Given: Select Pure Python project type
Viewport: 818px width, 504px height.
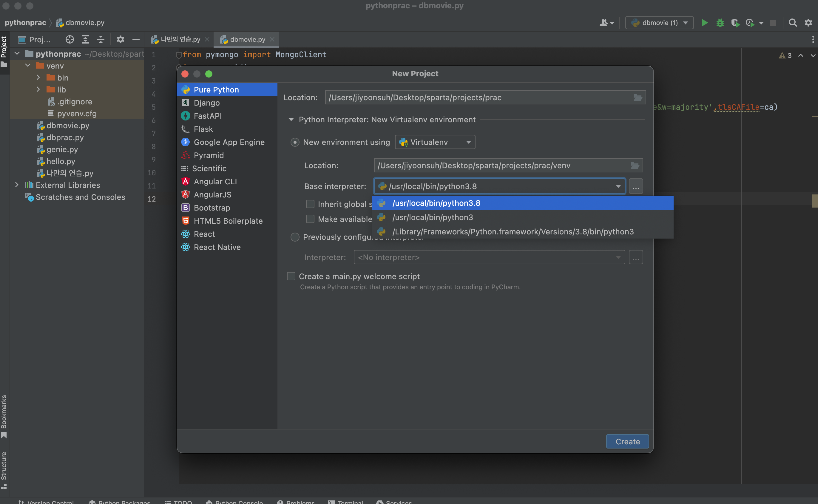Looking at the screenshot, I should (x=227, y=90).
